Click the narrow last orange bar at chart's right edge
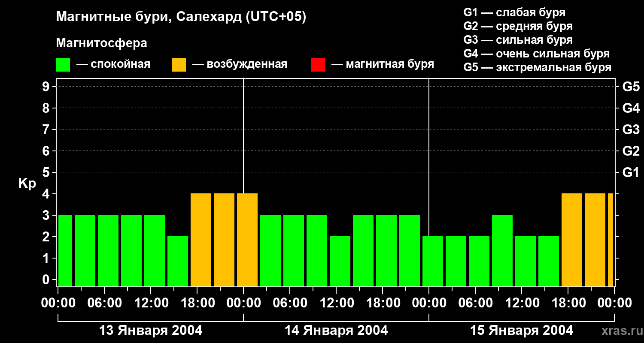This screenshot has height=343, width=644. click(611, 240)
